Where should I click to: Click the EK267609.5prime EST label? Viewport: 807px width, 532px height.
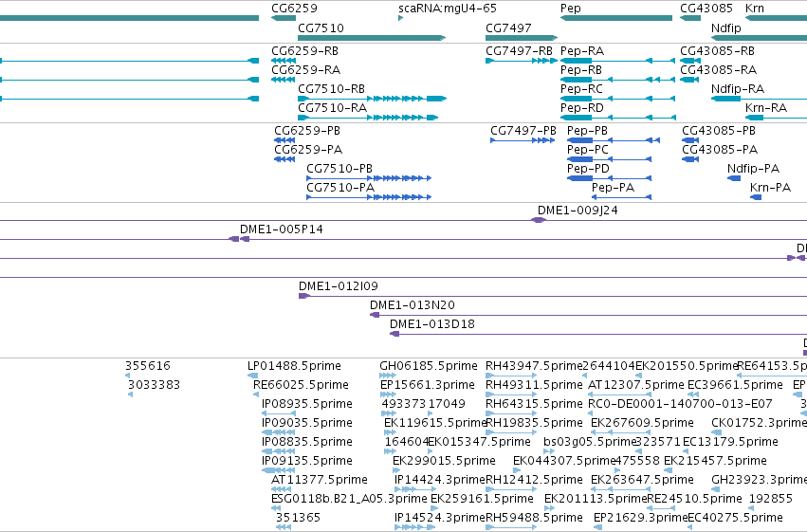click(x=642, y=423)
